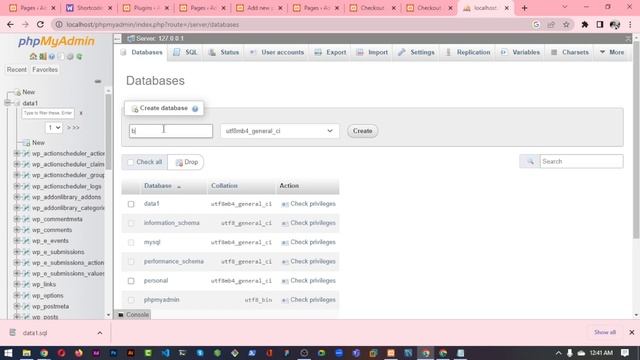
Task: Open the Chrome share page icon
Action: [551, 24]
